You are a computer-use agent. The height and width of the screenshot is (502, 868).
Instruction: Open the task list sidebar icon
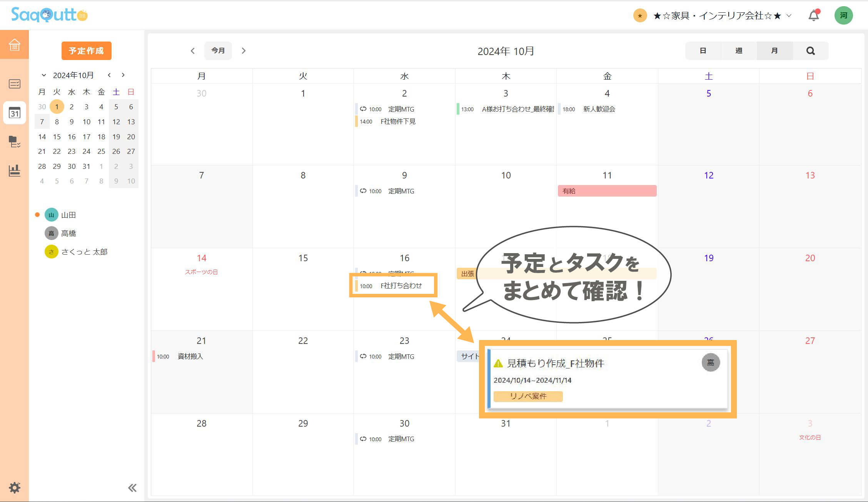(14, 83)
